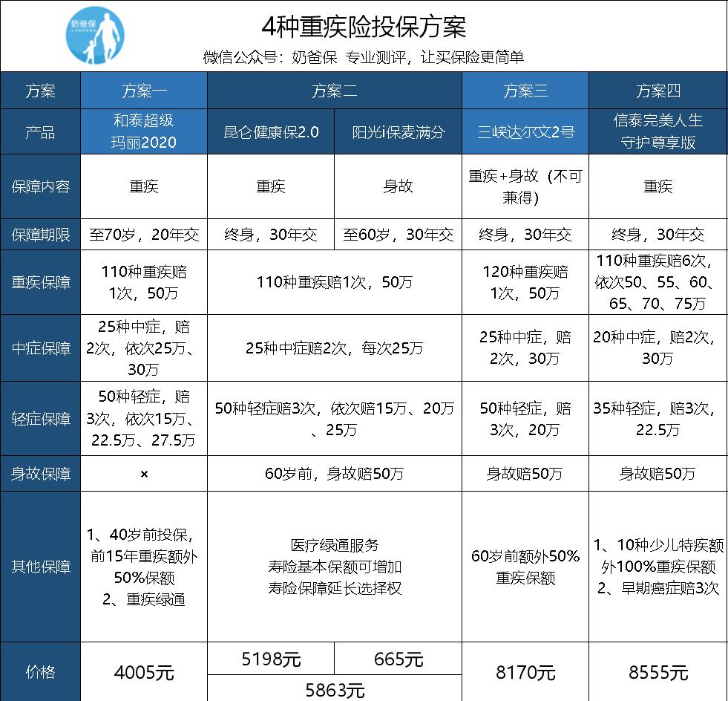
Task: Click the 110种重疾赔1次，50万 merged cell
Action: pos(334,282)
